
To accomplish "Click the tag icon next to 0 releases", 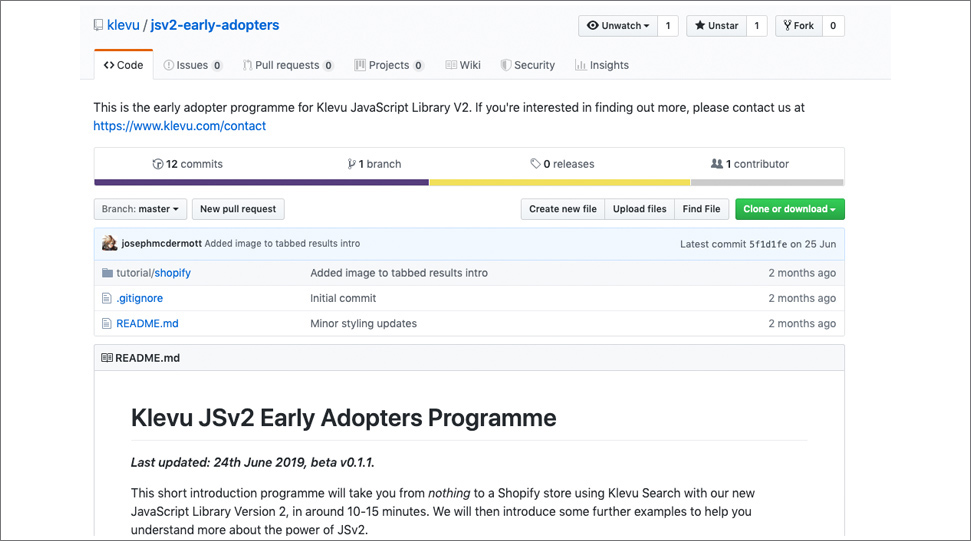I will [536, 164].
